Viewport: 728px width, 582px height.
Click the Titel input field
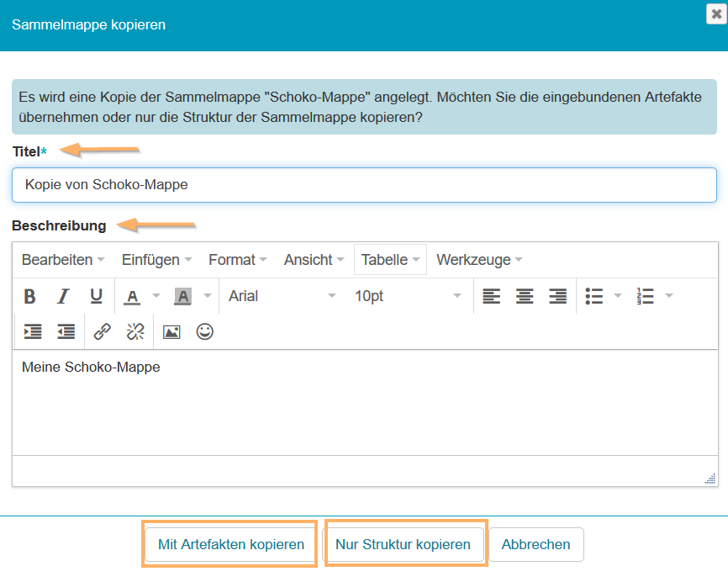364,185
